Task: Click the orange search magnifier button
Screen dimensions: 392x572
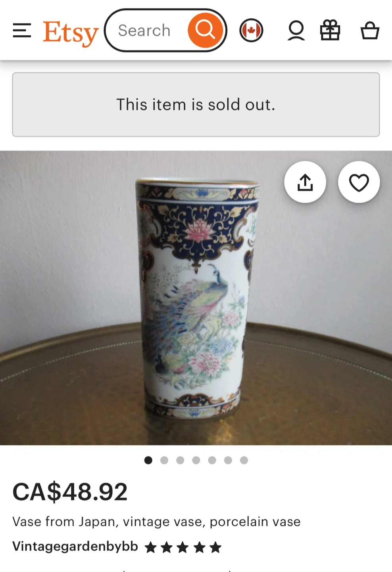Action: point(205,30)
